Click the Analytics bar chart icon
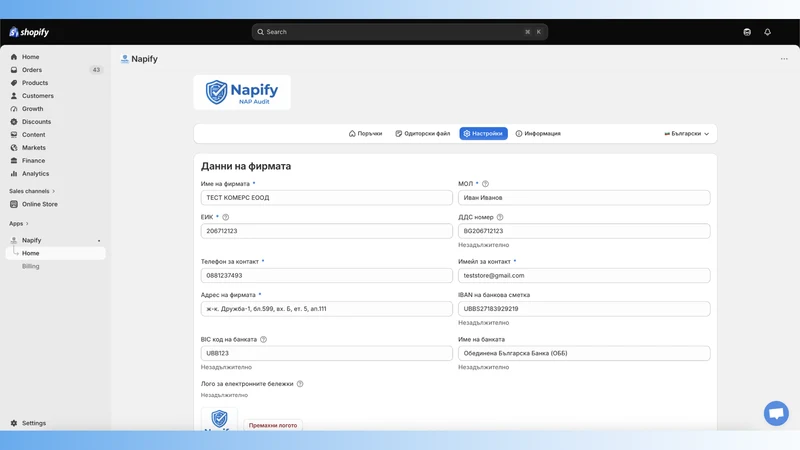 click(x=14, y=173)
